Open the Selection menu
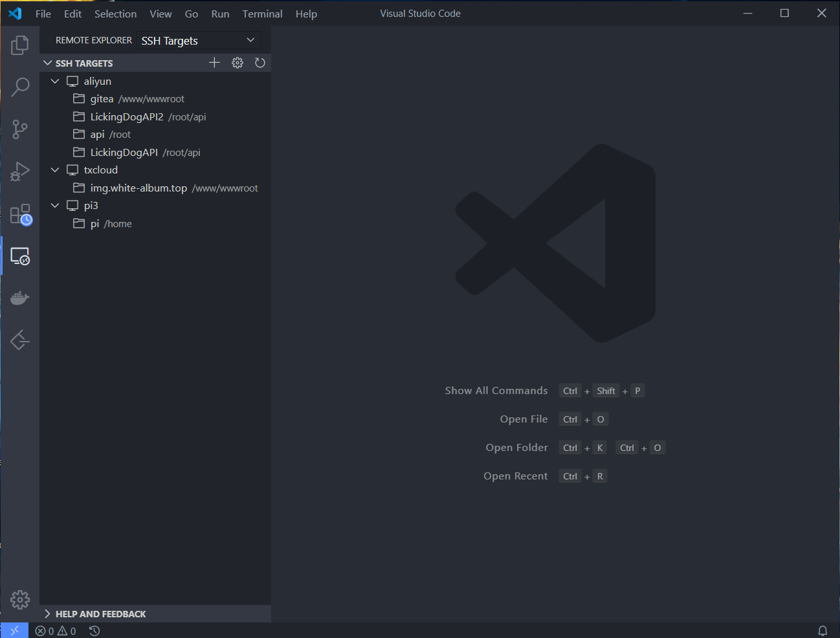Viewport: 840px width, 638px height. [115, 14]
